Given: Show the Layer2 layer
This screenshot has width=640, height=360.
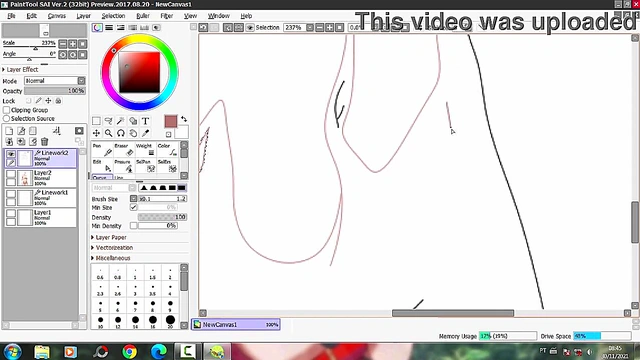Looking at the screenshot, I should (11, 174).
